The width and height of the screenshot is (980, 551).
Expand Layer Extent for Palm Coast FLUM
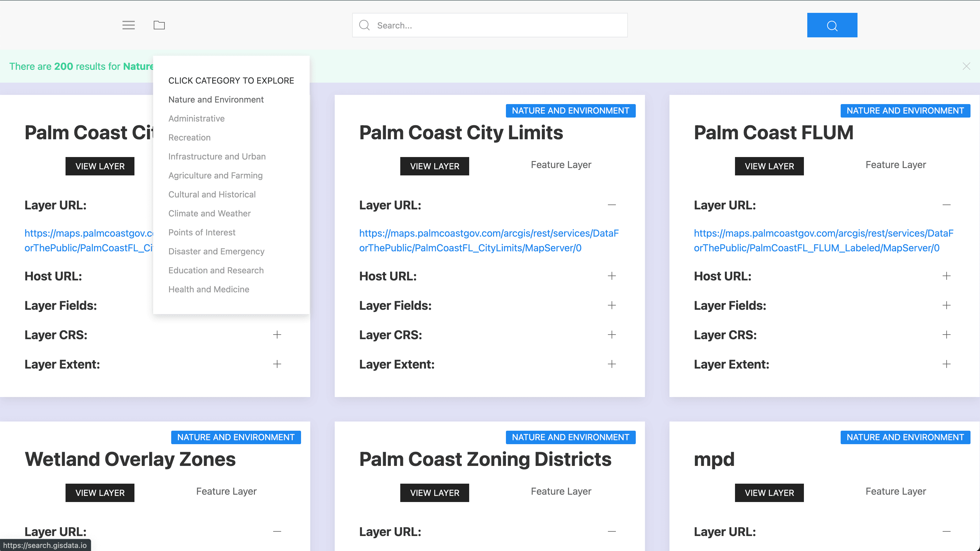pos(946,364)
